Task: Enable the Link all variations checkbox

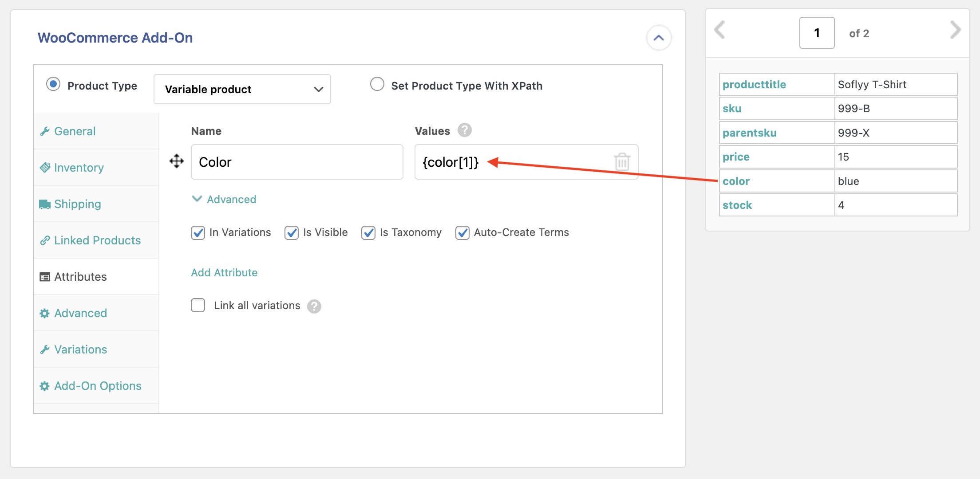Action: tap(198, 306)
